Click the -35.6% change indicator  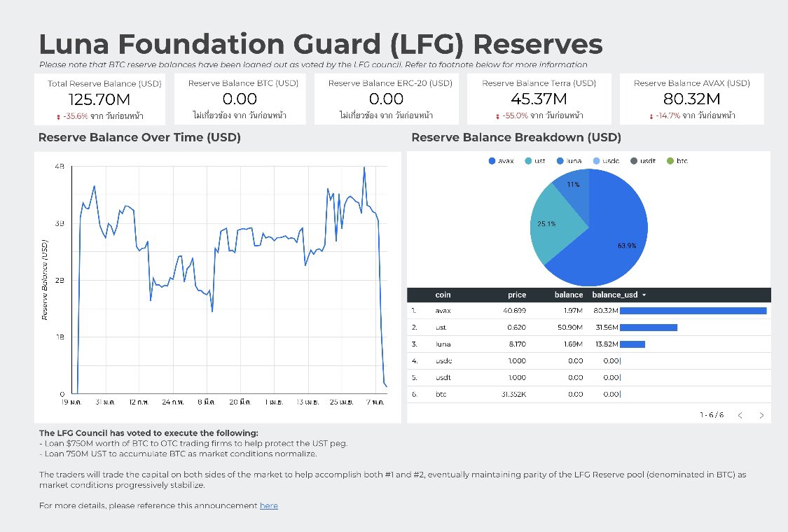coord(76,116)
